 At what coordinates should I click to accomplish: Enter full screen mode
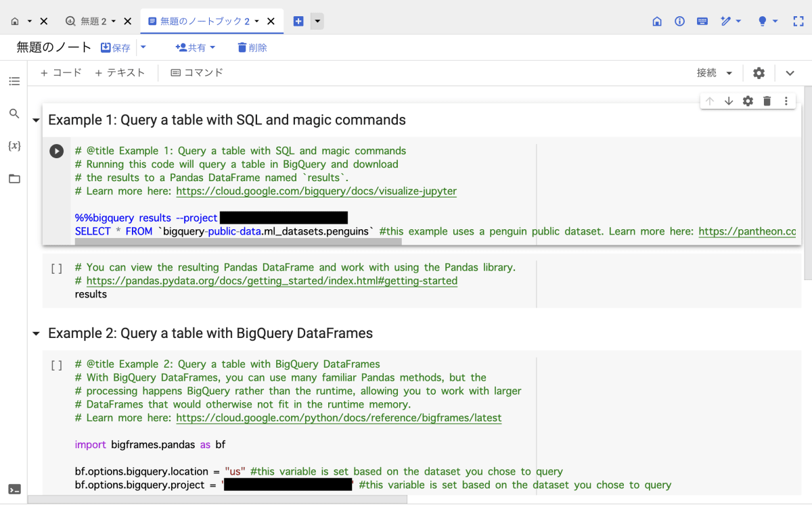[x=798, y=22]
